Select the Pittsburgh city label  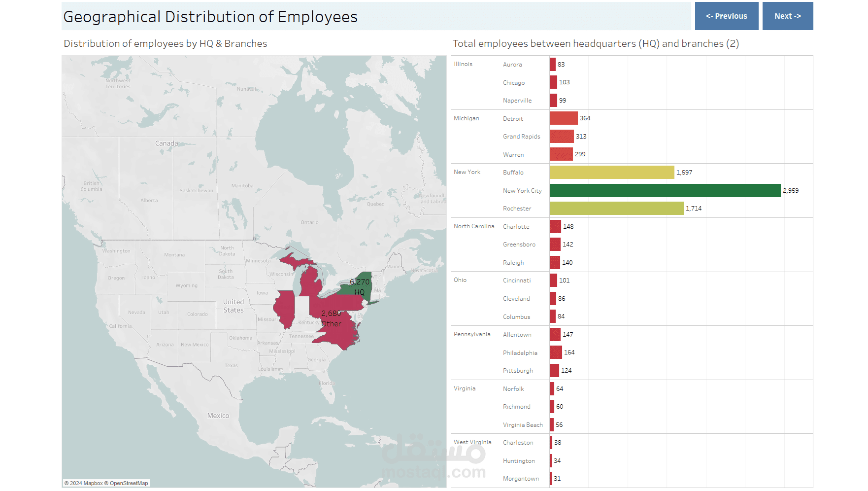pos(518,371)
